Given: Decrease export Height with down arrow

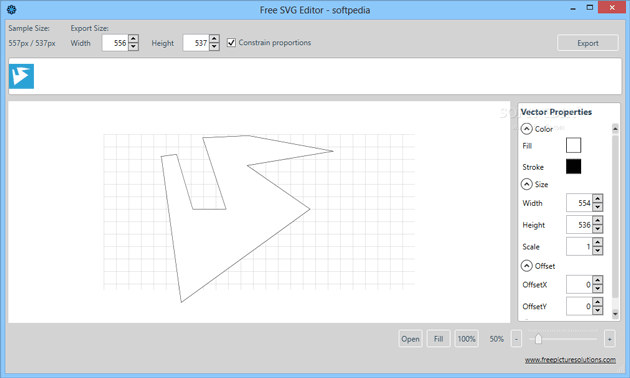Looking at the screenshot, I should pyautogui.click(x=215, y=47).
